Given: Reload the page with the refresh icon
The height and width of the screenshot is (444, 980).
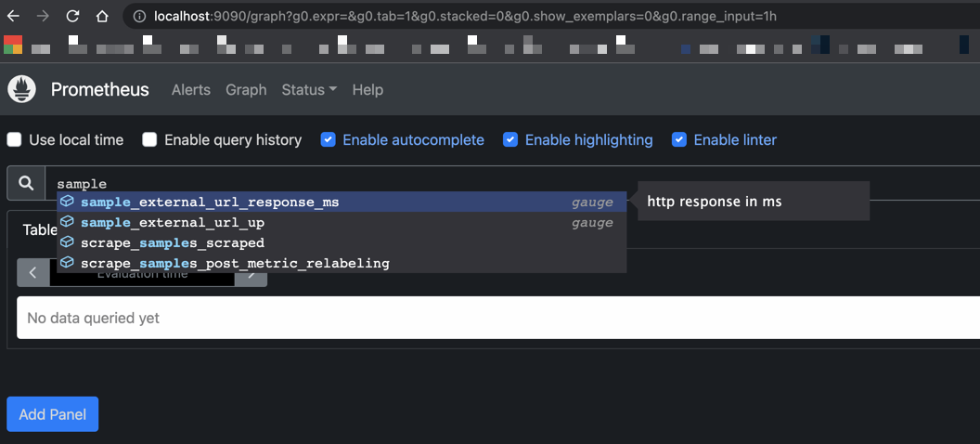Looking at the screenshot, I should 72,17.
